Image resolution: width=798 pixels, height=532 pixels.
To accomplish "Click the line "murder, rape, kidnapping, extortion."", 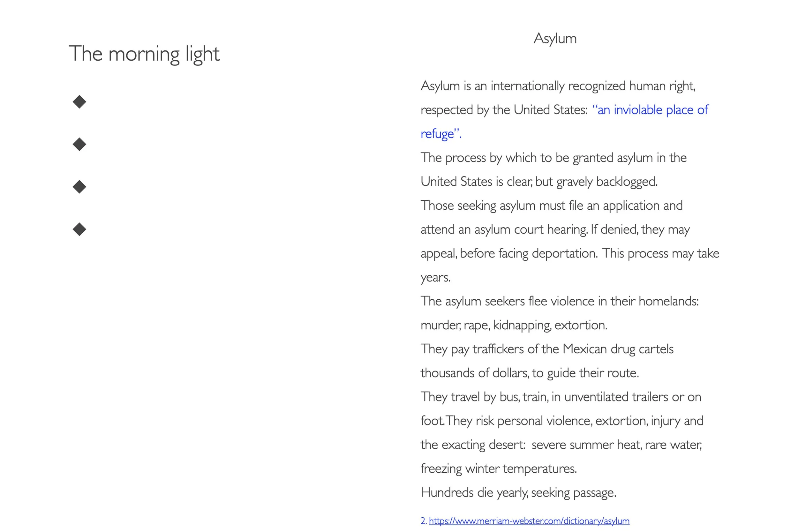I will (514, 325).
